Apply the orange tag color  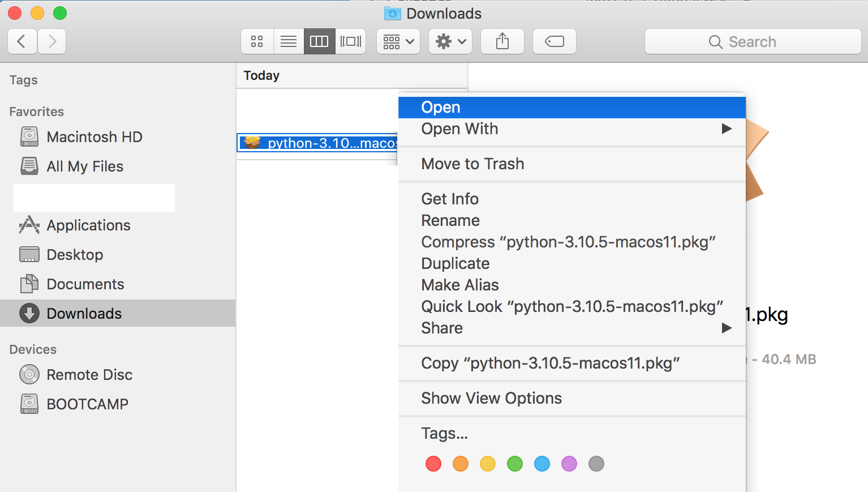[461, 464]
